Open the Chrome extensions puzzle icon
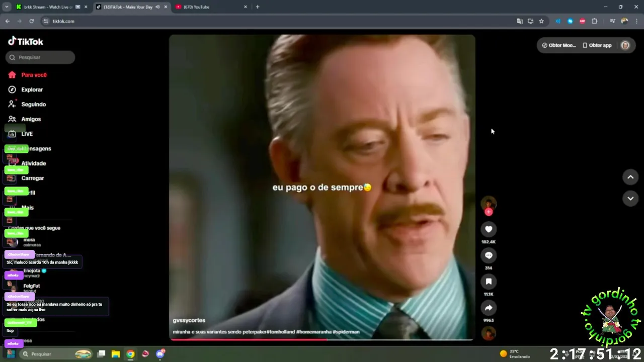644x362 pixels. tap(595, 21)
